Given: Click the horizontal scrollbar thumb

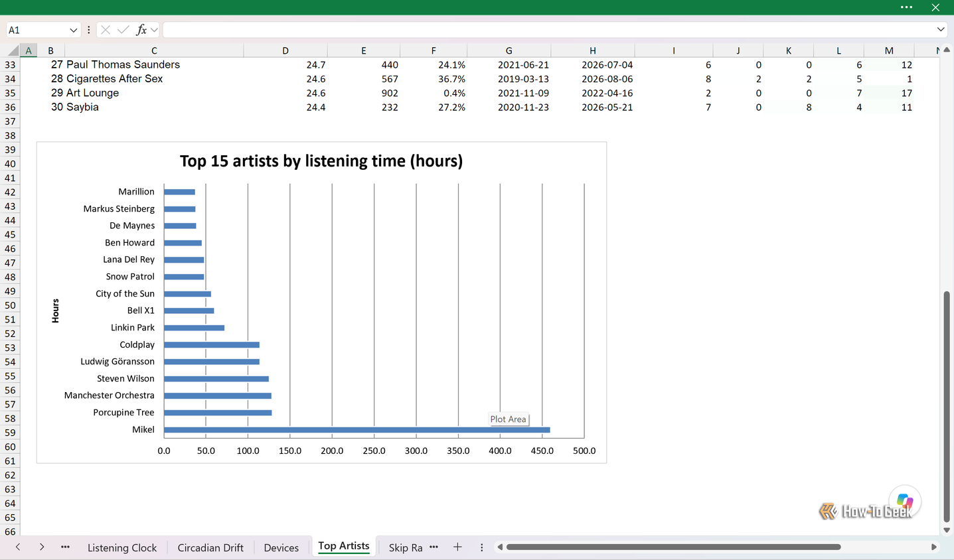Looking at the screenshot, I should click(673, 547).
